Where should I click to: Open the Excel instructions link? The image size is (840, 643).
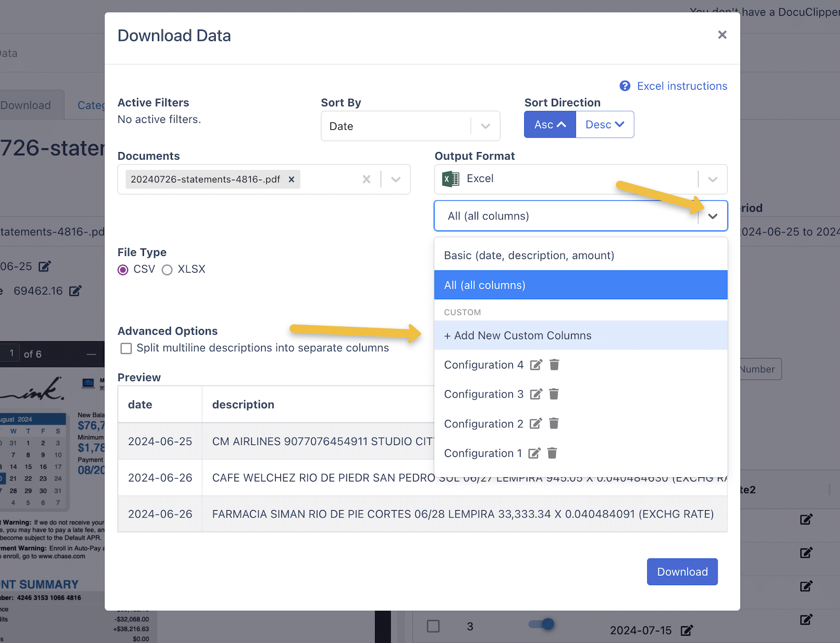682,85
